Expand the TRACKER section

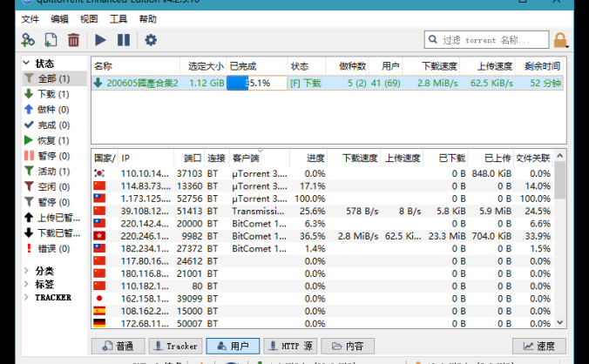(26, 297)
